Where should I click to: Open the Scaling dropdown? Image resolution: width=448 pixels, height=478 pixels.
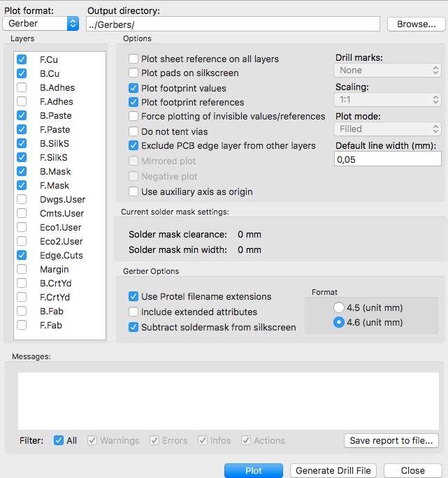[x=387, y=100]
